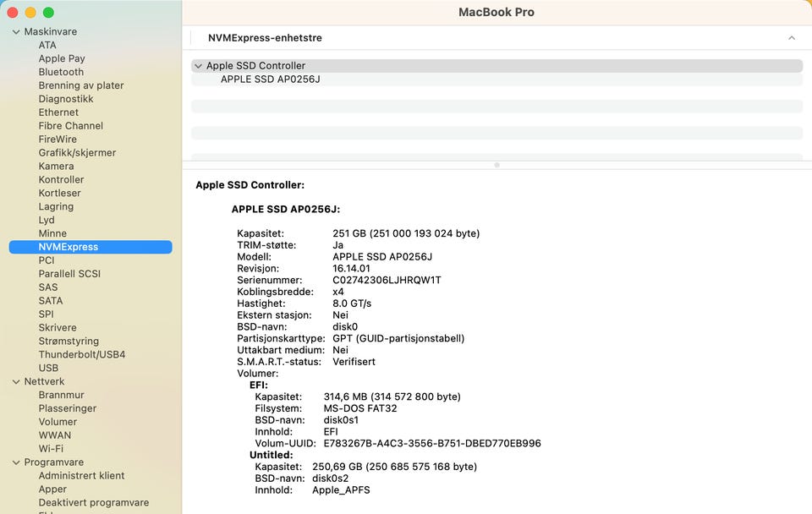
Task: Open Kortleser entry
Action: point(59,193)
